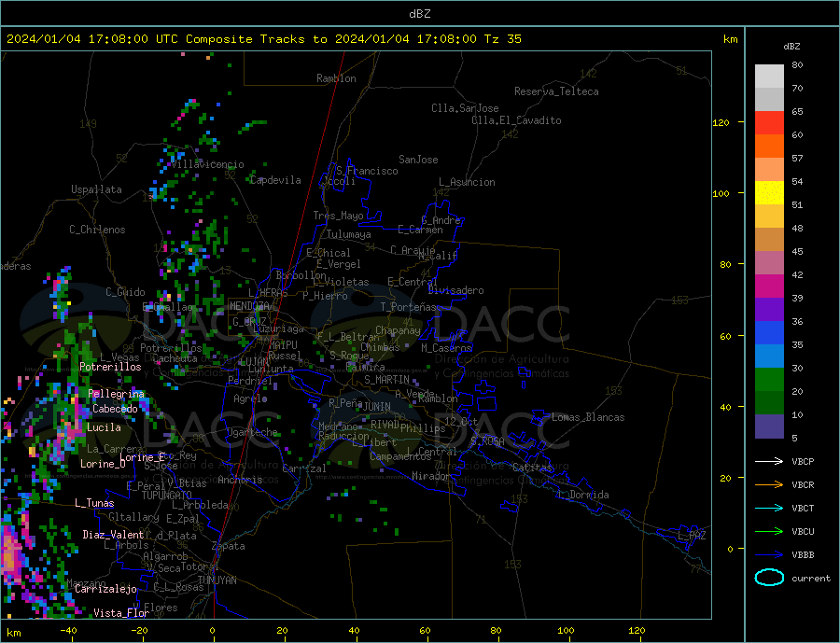This screenshot has height=643, width=840.
Task: Select the magenta 42 dBZ legend swatch
Action: click(x=769, y=287)
